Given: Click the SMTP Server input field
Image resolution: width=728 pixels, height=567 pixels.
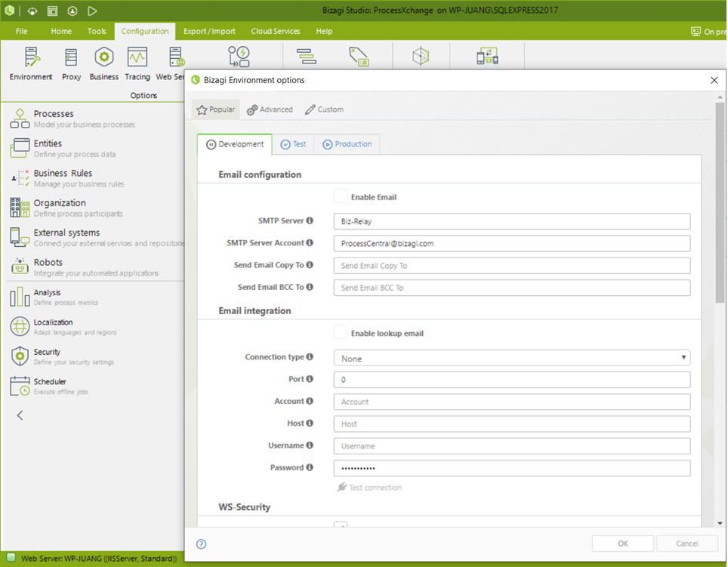Looking at the screenshot, I should click(512, 221).
